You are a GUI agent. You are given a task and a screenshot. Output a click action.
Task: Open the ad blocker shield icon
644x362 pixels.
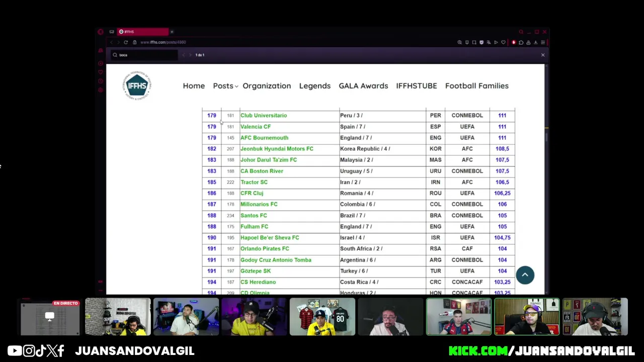[x=481, y=42]
